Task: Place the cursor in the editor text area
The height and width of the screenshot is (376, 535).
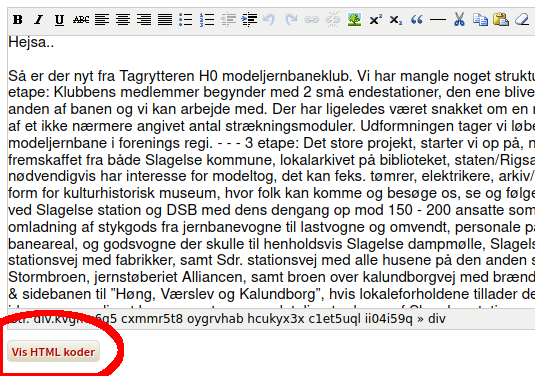Action: coord(271,172)
